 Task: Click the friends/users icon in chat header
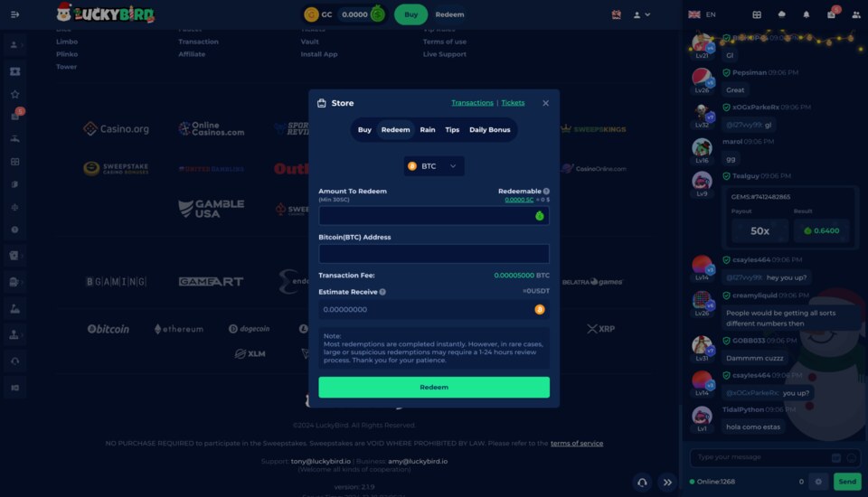pos(855,14)
